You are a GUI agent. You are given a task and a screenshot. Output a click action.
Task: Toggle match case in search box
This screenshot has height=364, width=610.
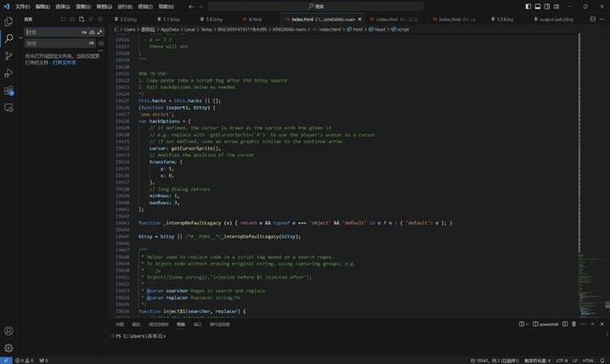coord(84,32)
